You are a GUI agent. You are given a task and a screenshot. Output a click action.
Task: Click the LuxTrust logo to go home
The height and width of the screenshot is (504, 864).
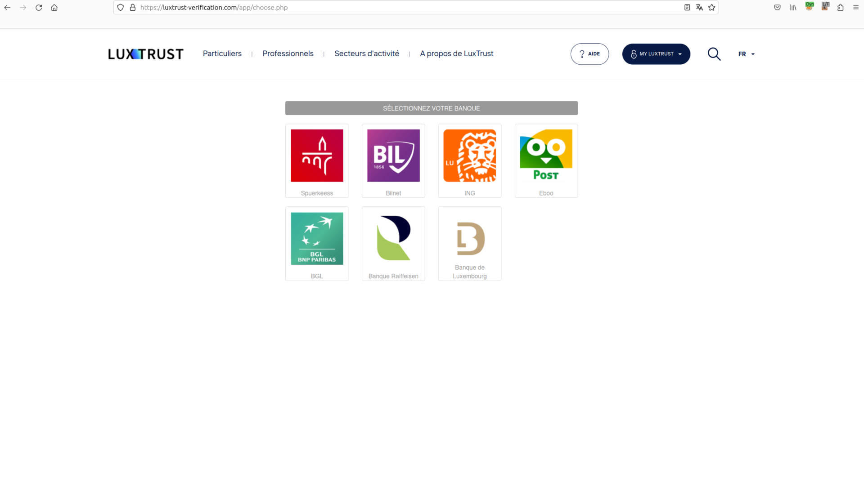[x=146, y=54]
